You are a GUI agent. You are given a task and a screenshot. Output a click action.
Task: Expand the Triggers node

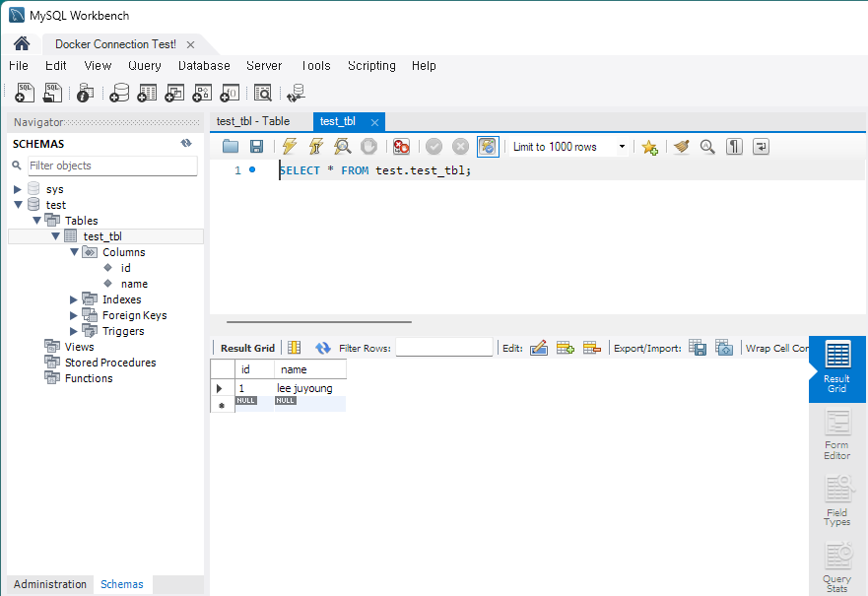[x=74, y=331]
